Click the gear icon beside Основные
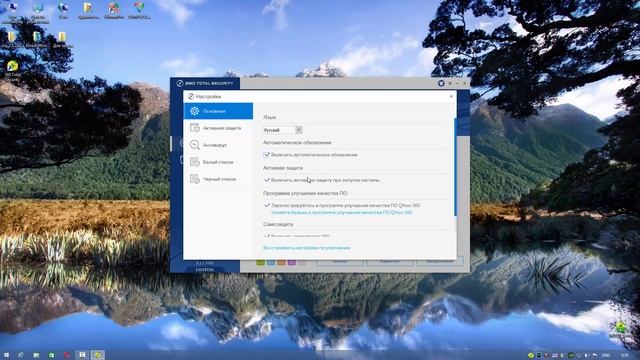 pyautogui.click(x=195, y=111)
